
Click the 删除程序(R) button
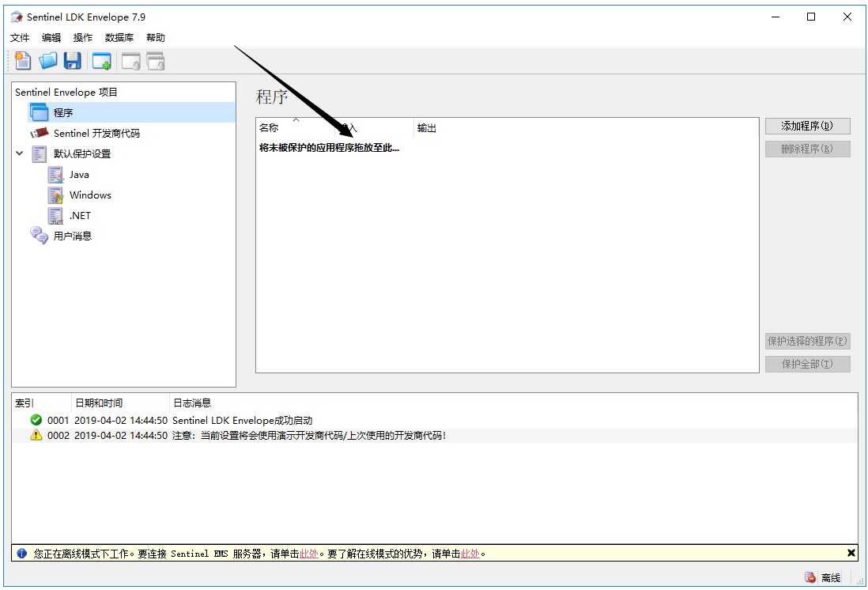click(x=807, y=149)
